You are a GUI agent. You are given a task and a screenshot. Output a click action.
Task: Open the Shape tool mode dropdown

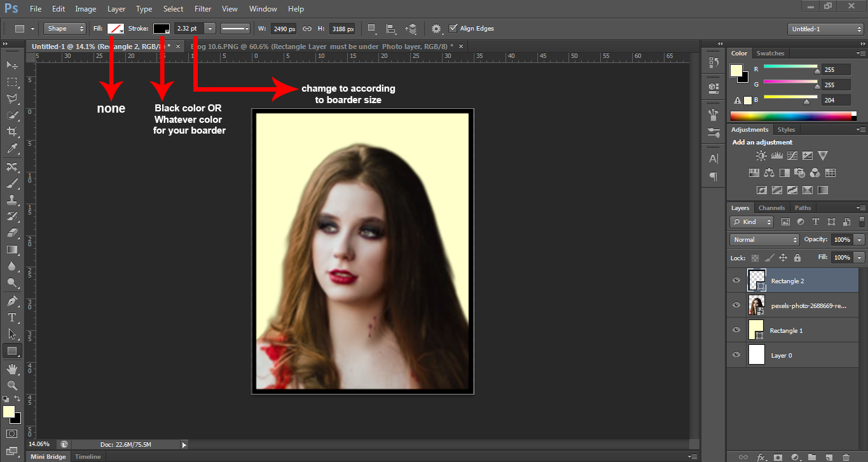(x=64, y=29)
